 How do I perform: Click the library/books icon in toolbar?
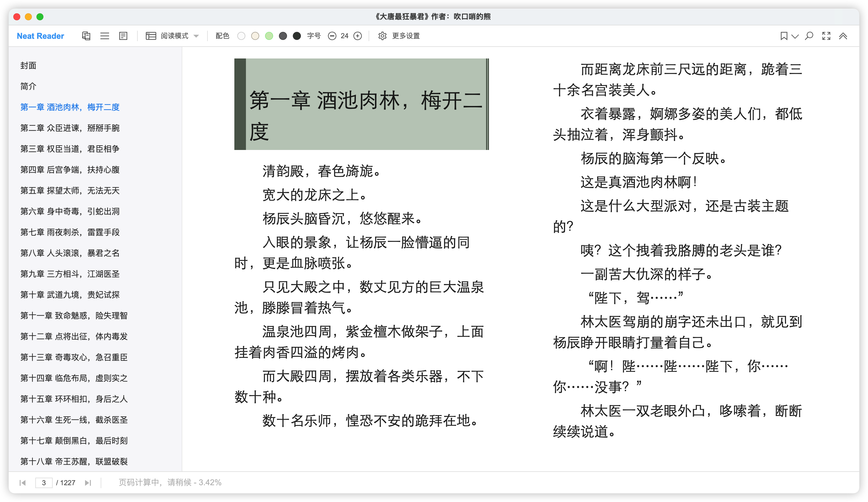[x=86, y=36]
